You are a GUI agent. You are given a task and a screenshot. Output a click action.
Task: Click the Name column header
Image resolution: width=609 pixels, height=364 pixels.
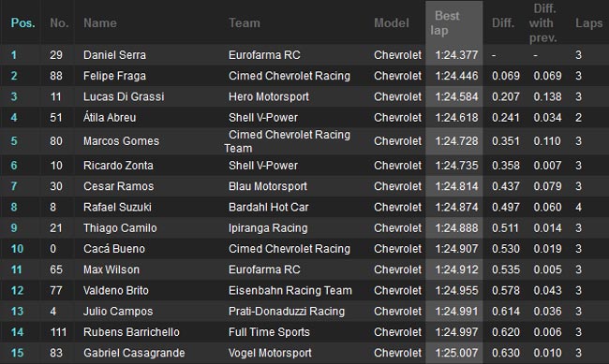[x=100, y=22]
